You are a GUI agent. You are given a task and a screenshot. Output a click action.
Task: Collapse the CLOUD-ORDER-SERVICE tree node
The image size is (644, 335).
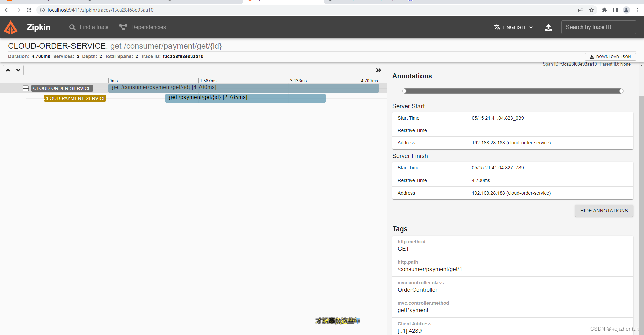[x=26, y=88]
